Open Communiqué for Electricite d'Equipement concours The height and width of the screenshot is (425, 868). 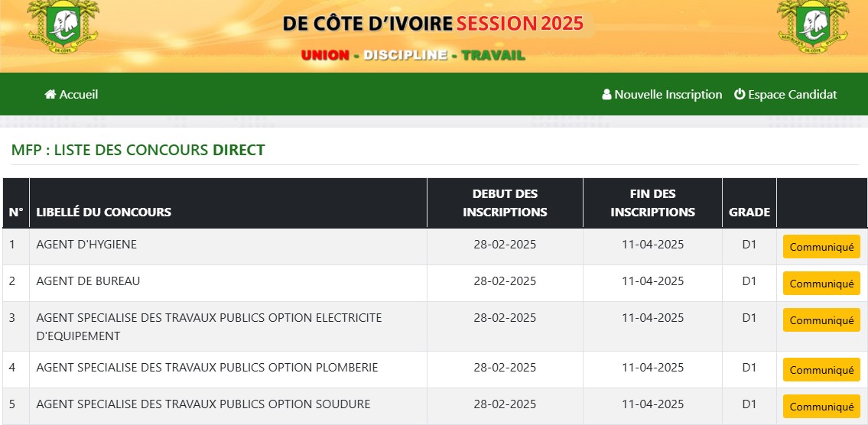tap(821, 320)
